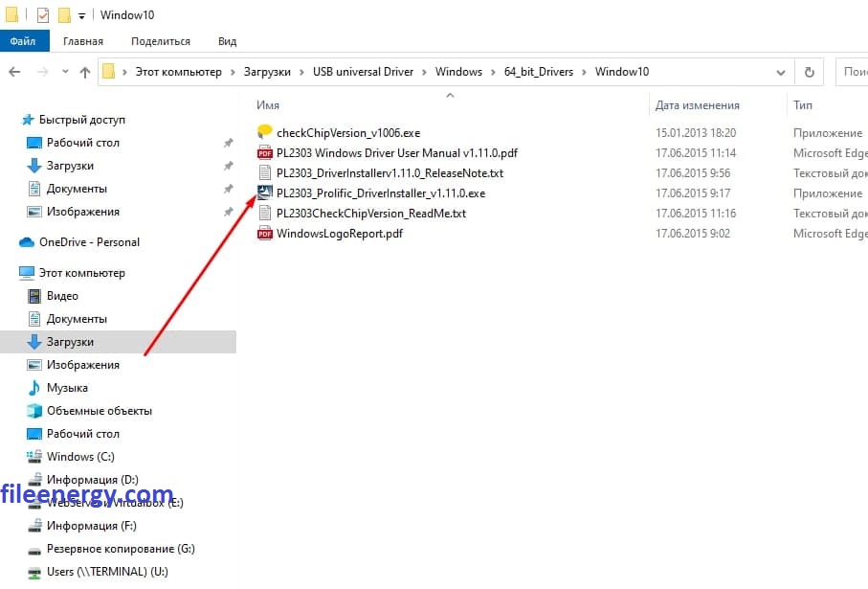Open Документы under quick access
Screen dimensions: 868x589
[x=77, y=189]
